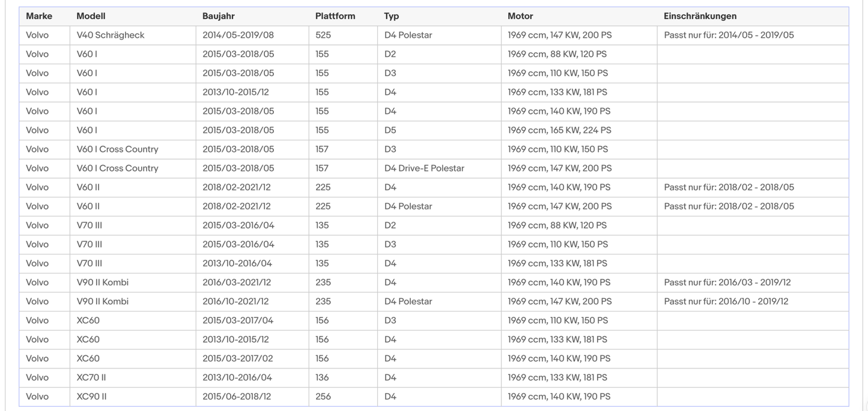Select the Baujahr cell 2016/10-2021/12
Viewport: 868px width, 411px height.
pos(235,301)
